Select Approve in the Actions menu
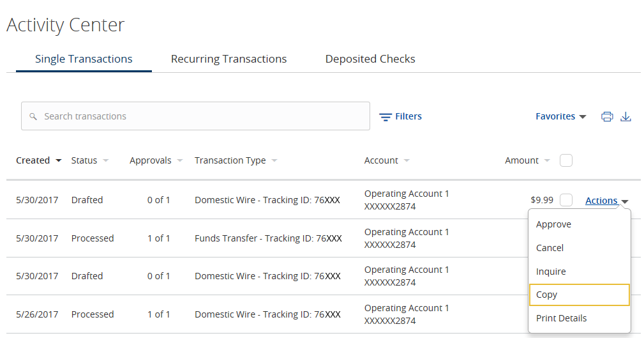This screenshot has height=338, width=644. coord(580,224)
